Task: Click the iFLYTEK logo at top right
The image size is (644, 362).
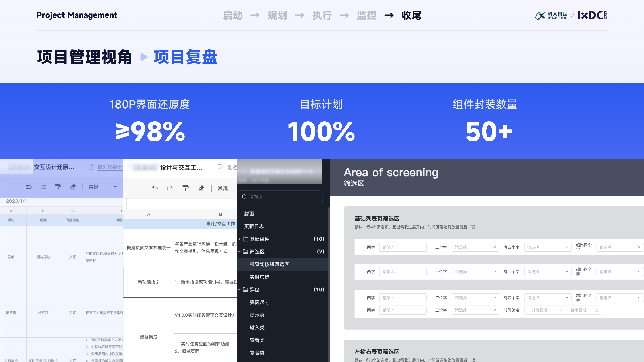Action: click(551, 15)
